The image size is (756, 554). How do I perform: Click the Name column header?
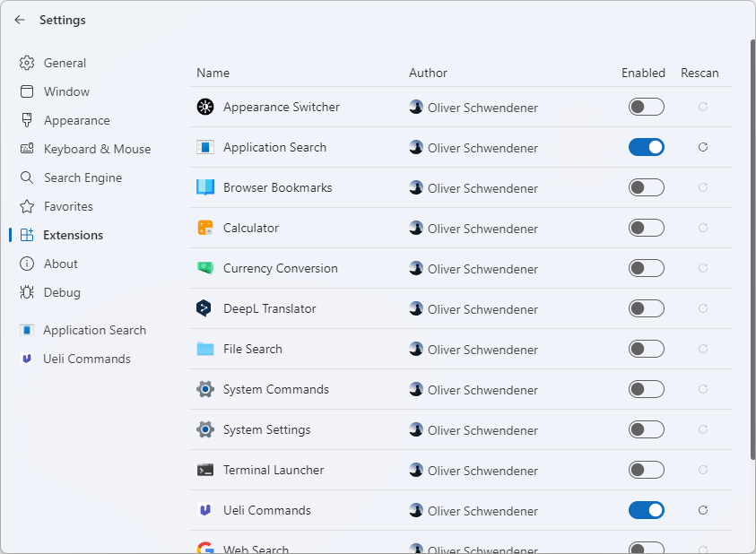pos(213,73)
